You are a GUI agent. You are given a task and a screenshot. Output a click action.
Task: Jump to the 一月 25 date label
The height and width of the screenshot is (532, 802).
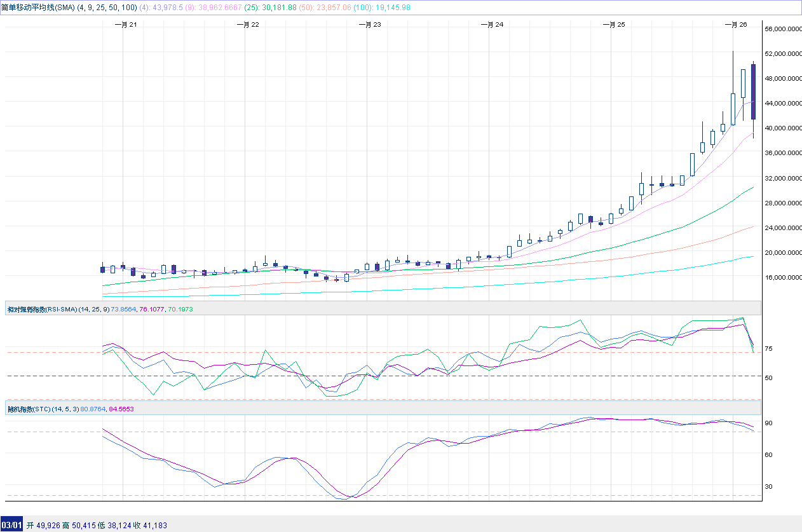[x=613, y=24]
